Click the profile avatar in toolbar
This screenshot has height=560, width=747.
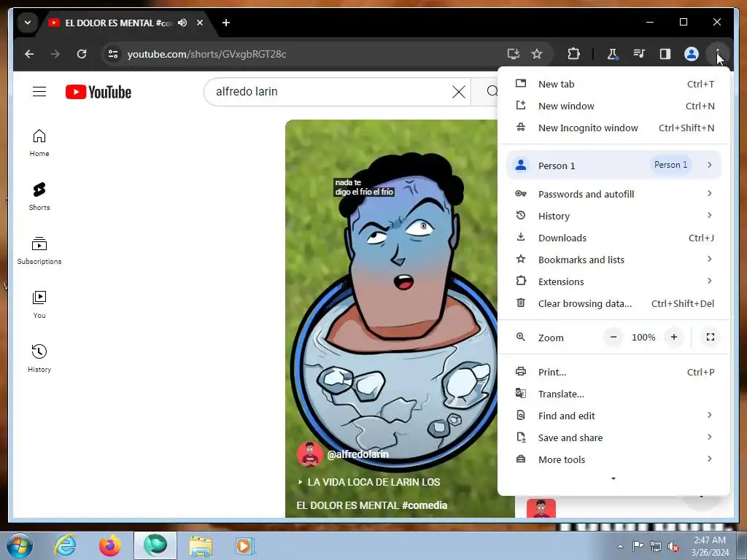tap(692, 54)
